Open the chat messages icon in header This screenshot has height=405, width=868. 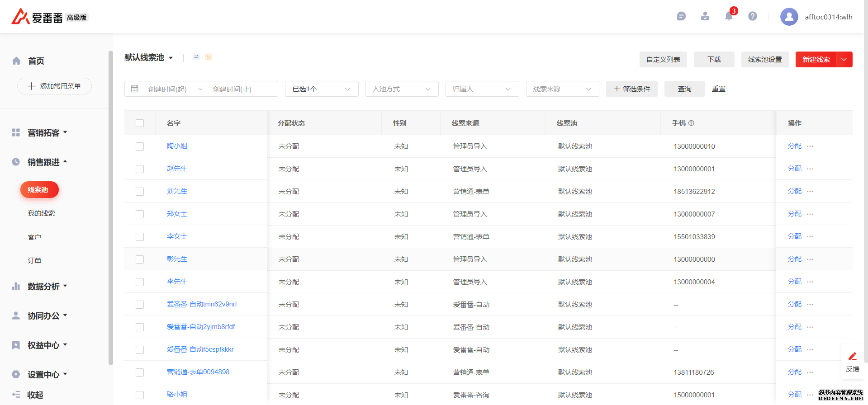pos(681,16)
